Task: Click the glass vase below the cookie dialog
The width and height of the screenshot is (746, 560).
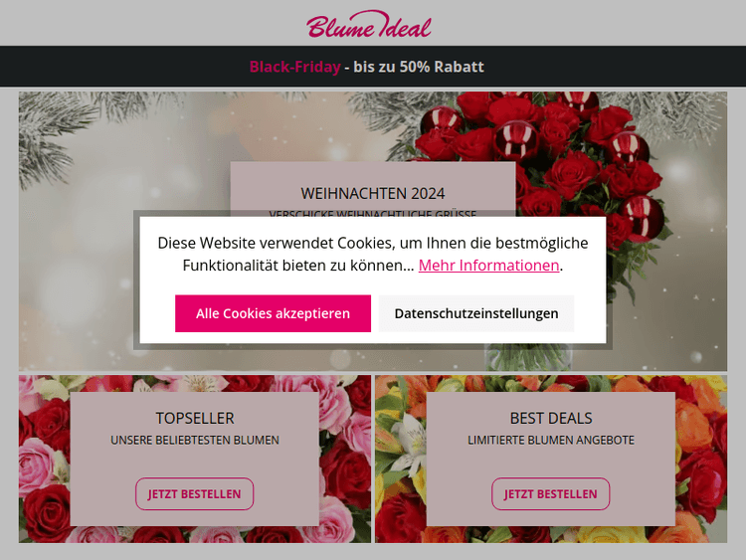Action: [x=528, y=357]
